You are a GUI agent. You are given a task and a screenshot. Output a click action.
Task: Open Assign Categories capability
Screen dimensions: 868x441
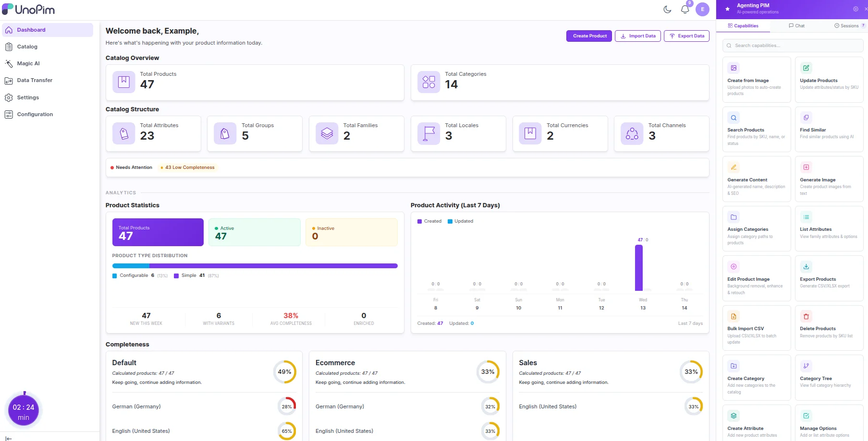(x=756, y=228)
